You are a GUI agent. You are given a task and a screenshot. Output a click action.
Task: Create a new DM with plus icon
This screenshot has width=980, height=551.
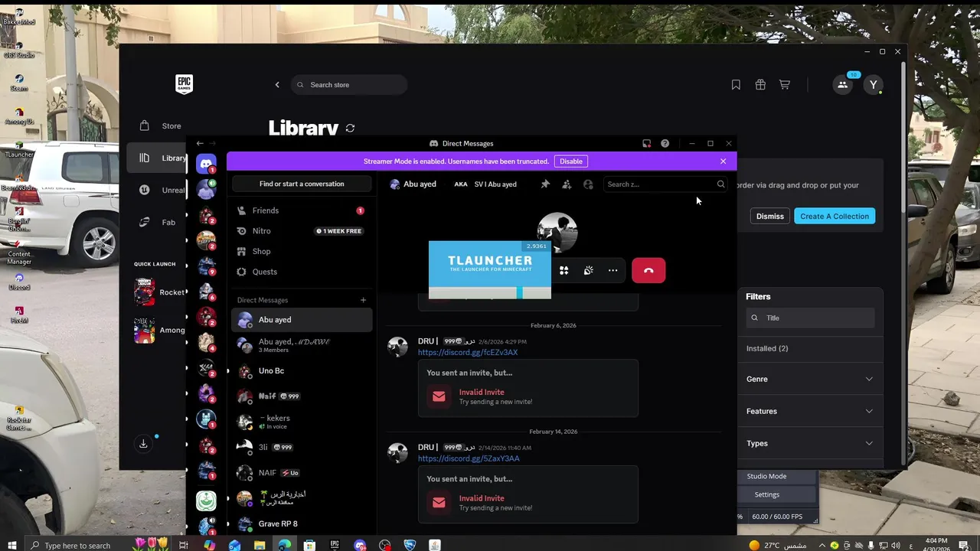[363, 300]
